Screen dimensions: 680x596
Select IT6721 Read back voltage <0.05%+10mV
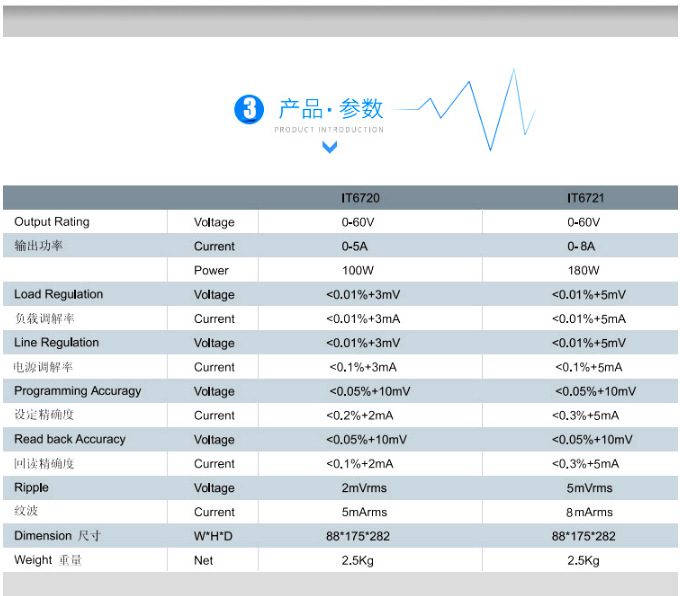coord(592,439)
